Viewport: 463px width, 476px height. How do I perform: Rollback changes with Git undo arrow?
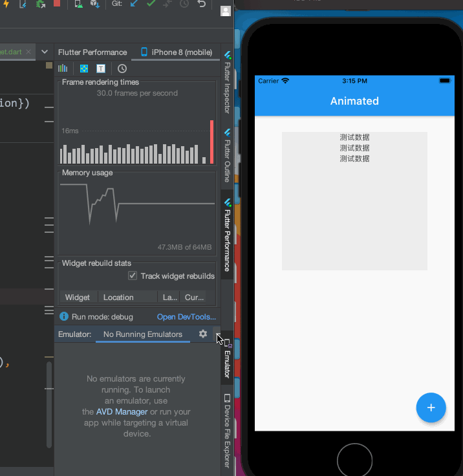(201, 4)
